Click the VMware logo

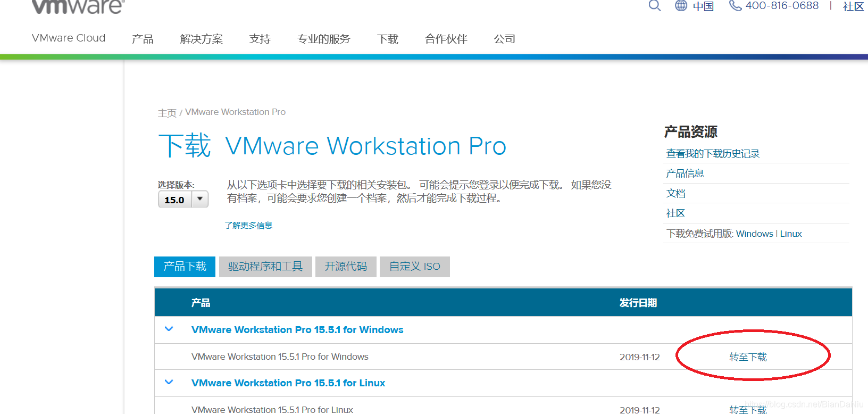(x=78, y=6)
